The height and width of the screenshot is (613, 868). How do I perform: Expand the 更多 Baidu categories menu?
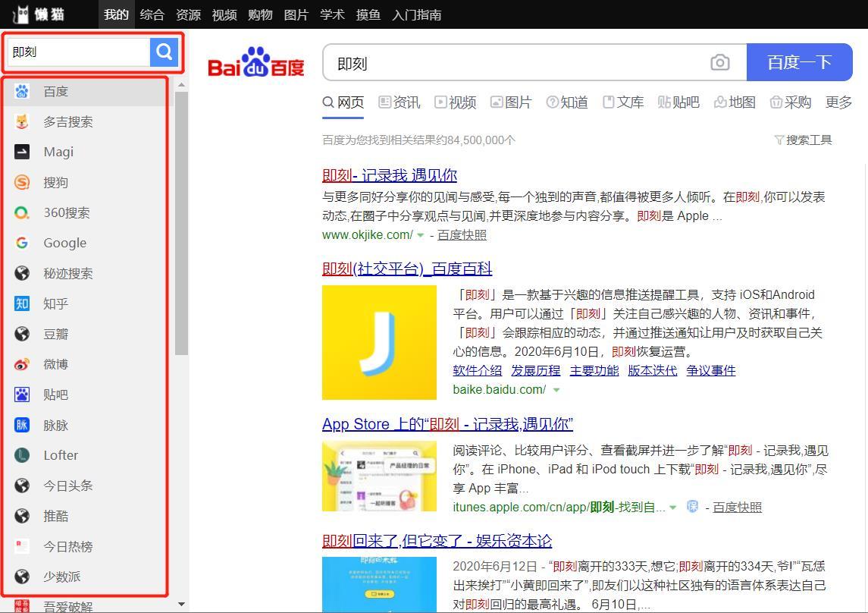pyautogui.click(x=838, y=102)
